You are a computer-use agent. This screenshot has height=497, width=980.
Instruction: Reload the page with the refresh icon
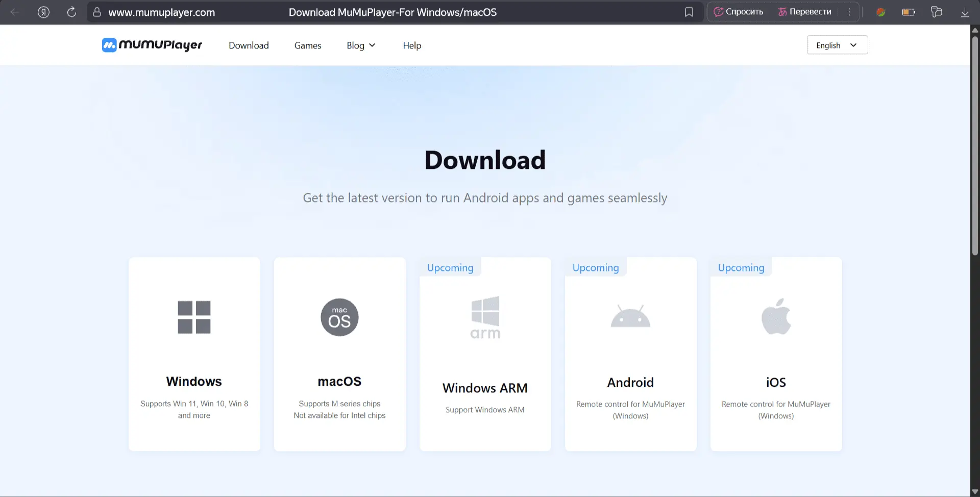[71, 12]
